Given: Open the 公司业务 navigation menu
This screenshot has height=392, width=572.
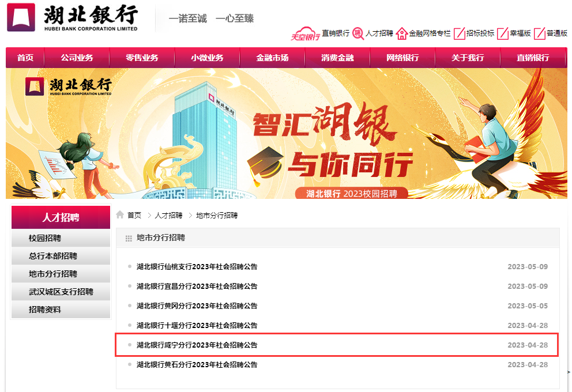Looking at the screenshot, I should click(x=77, y=58).
